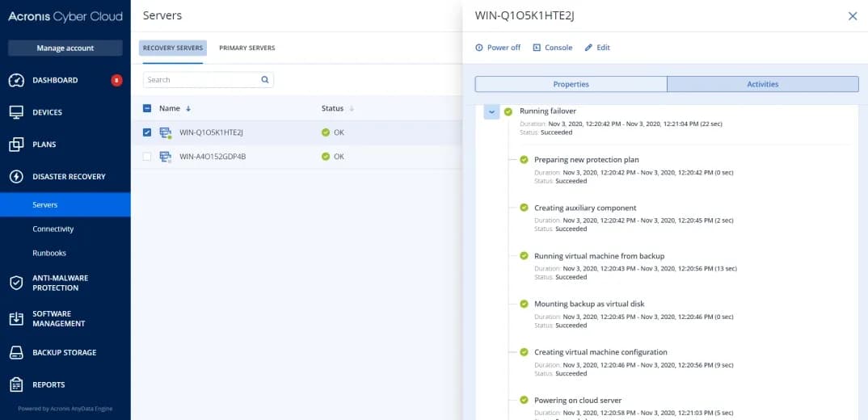Open the Devices monitor icon
868x420 pixels.
[x=16, y=112]
